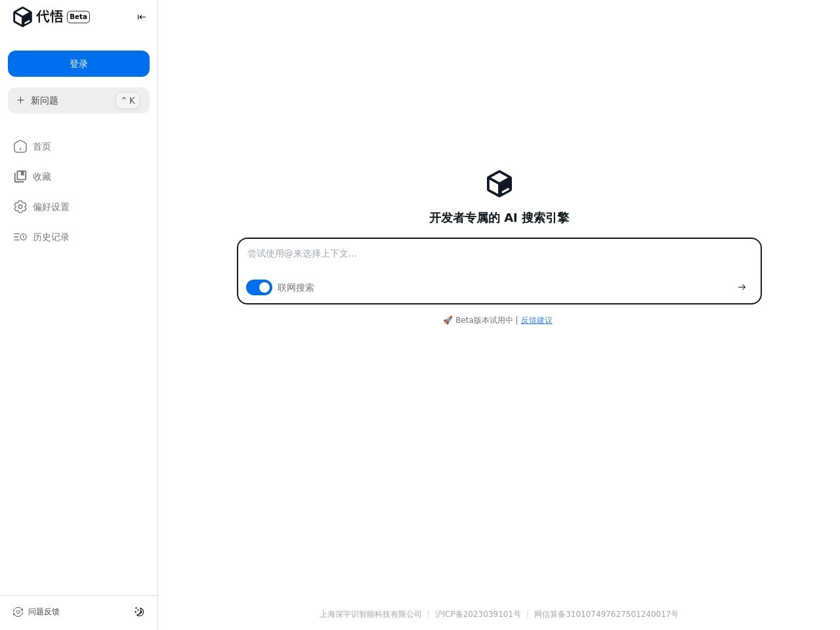840x630 pixels.
Task: Click the ^K shortcut badge
Action: [127, 100]
